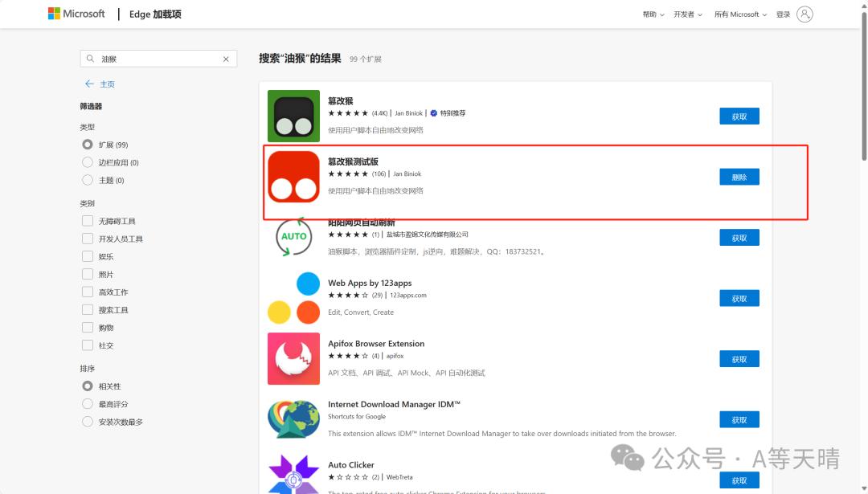
Task: Check the 高效工作 category
Action: (x=88, y=292)
